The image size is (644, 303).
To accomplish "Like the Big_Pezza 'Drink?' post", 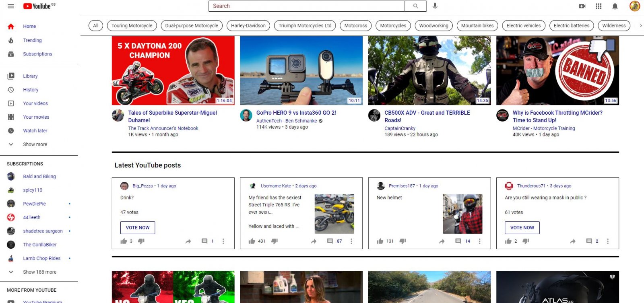I will click(124, 241).
